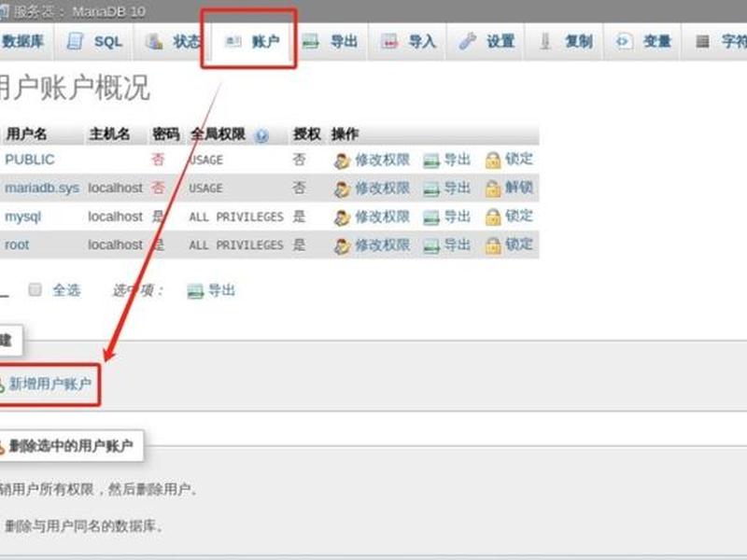The width and height of the screenshot is (747, 560).
Task: Export selected users via 导出 link
Action: (x=221, y=290)
